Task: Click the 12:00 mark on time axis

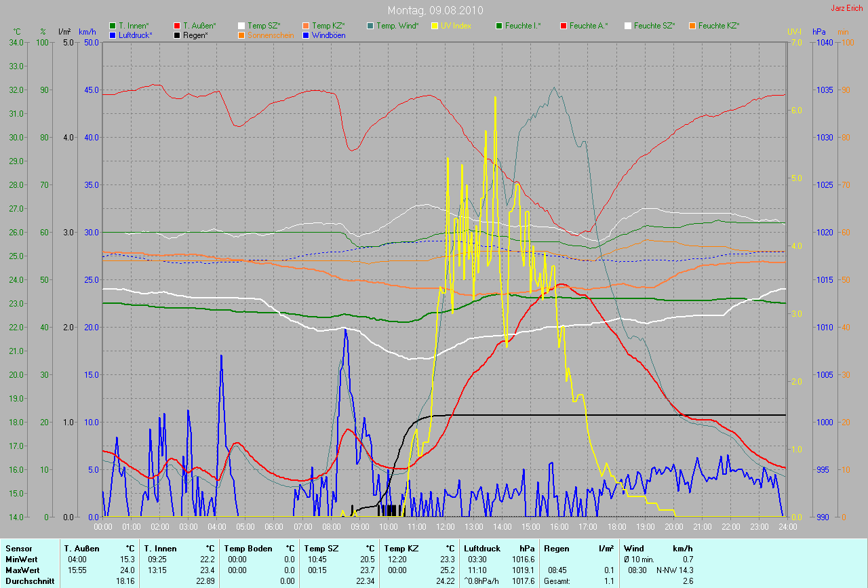Action: pyautogui.click(x=445, y=526)
